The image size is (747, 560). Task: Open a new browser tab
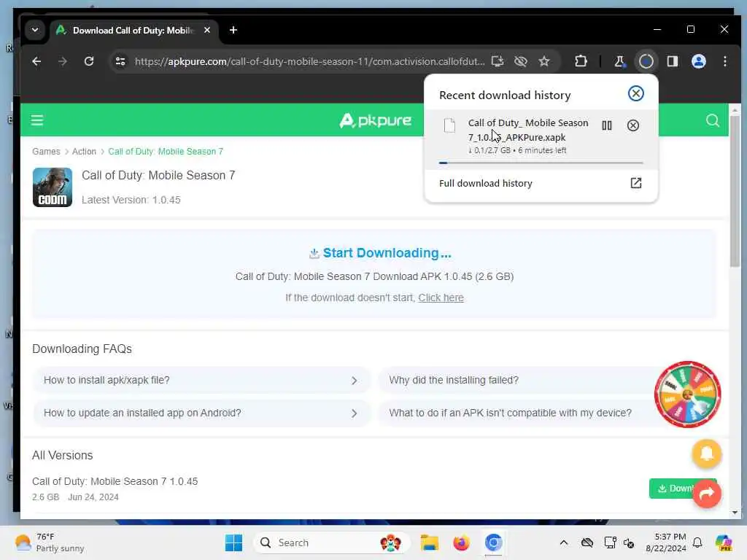click(233, 30)
